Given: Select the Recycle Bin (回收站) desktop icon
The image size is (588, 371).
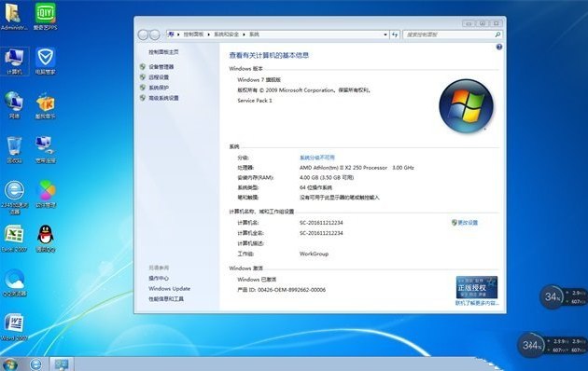Looking at the screenshot, I should (14, 150).
